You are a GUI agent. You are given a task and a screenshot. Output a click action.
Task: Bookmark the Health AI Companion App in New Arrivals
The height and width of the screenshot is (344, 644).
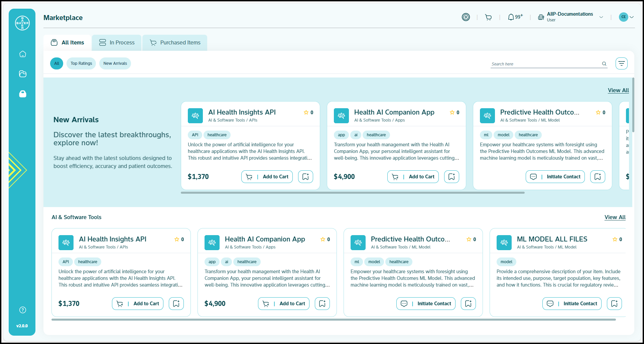pos(452,177)
